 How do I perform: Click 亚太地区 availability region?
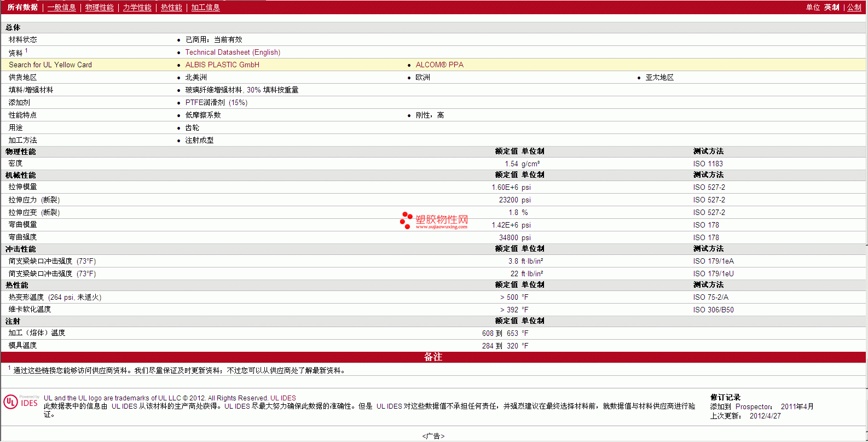(x=659, y=77)
